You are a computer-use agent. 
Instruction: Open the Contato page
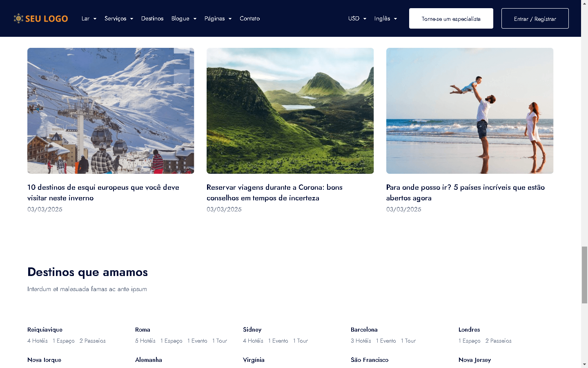pyautogui.click(x=249, y=18)
